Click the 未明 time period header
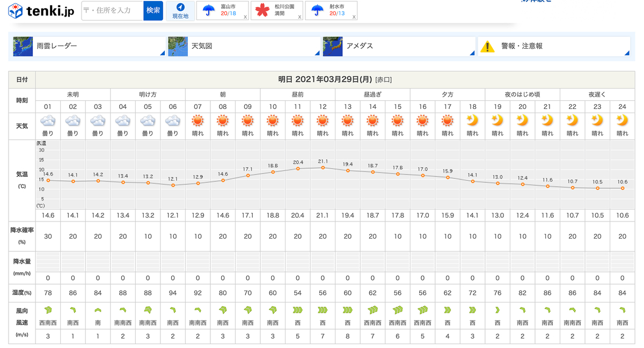This screenshot has height=348, width=644. 73,94
